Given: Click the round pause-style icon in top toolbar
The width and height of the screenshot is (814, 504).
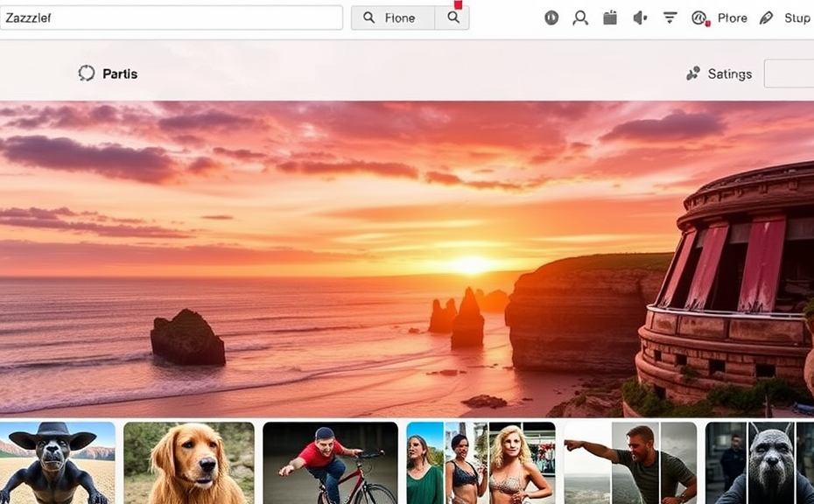Looking at the screenshot, I should (551, 17).
